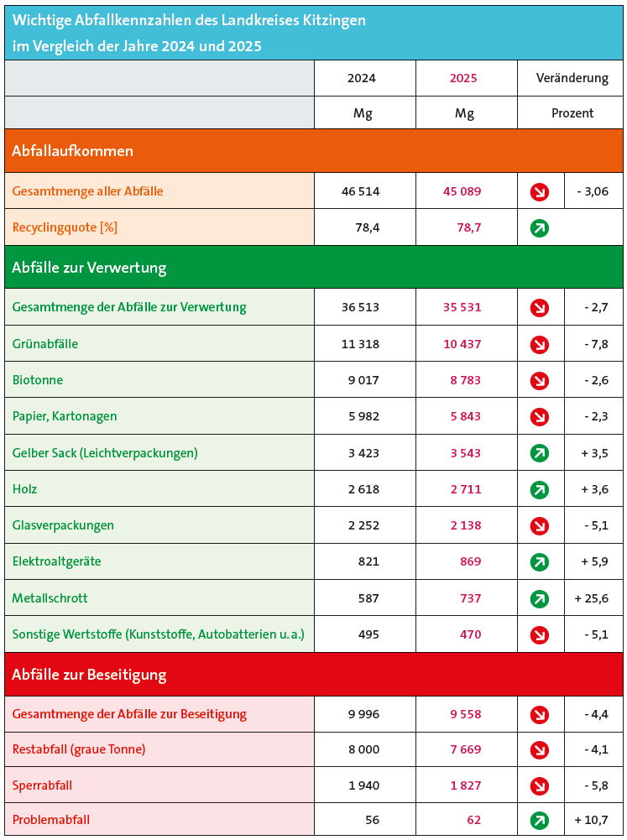Select the +25,6 percent change cell
This screenshot has width=627, height=840.
tap(593, 597)
